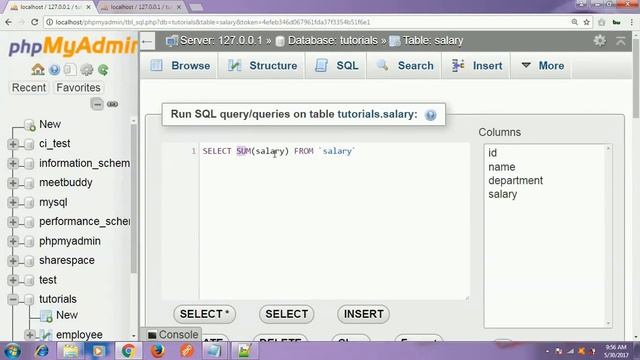
Task: Expand meetbuddy database node
Action: click(x=13, y=183)
